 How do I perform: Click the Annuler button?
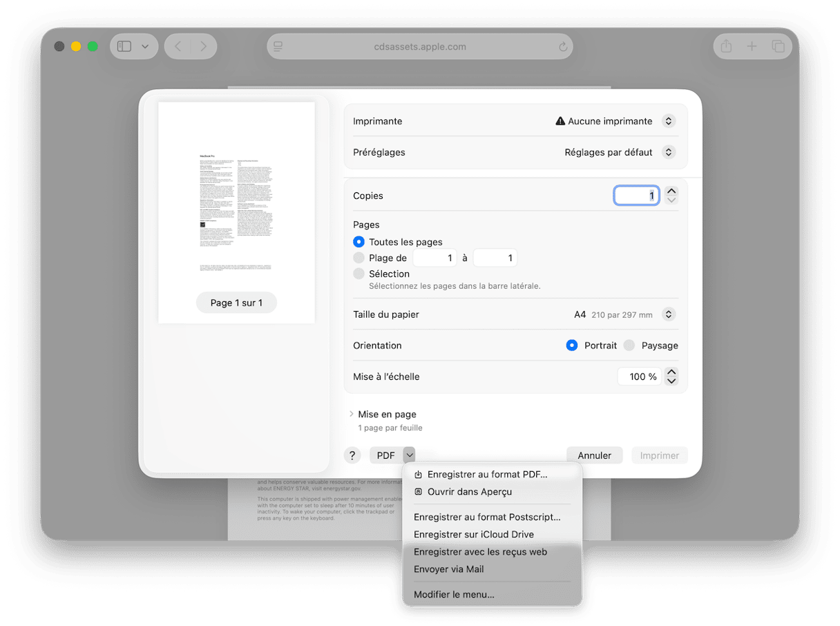(594, 455)
